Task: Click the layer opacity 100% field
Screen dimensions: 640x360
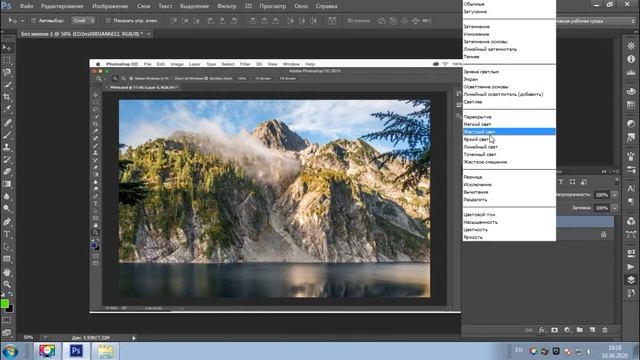Action: click(602, 195)
